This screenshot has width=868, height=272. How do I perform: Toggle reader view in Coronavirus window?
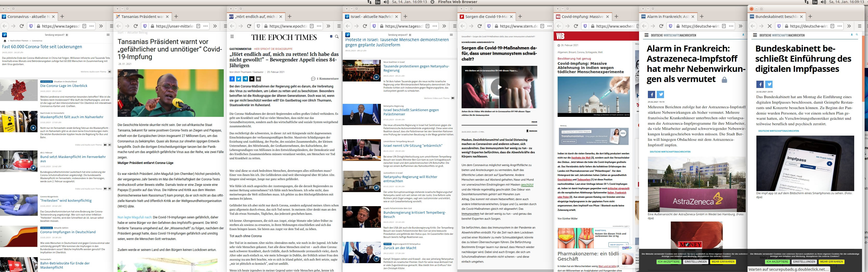84,26
